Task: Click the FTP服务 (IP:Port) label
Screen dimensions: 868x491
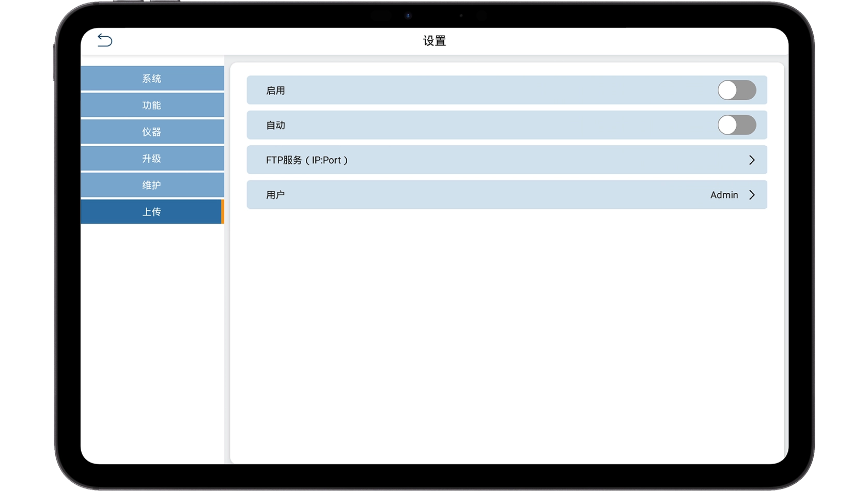Action: tap(307, 160)
